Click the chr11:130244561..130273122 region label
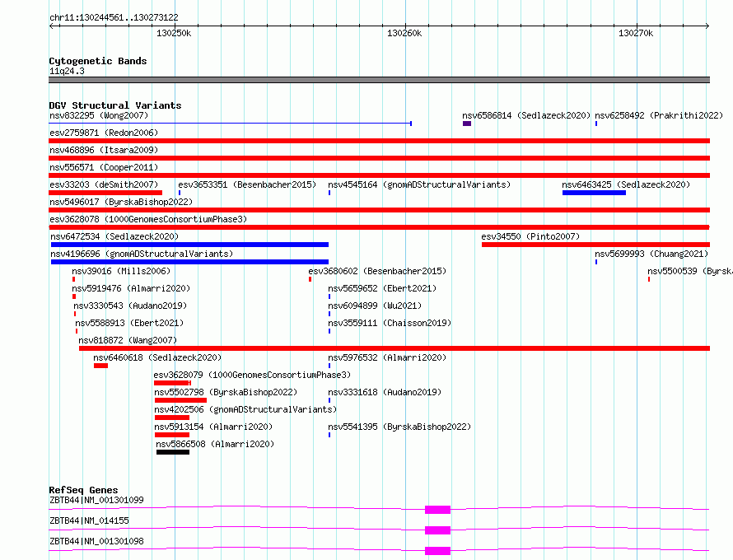 [114, 18]
